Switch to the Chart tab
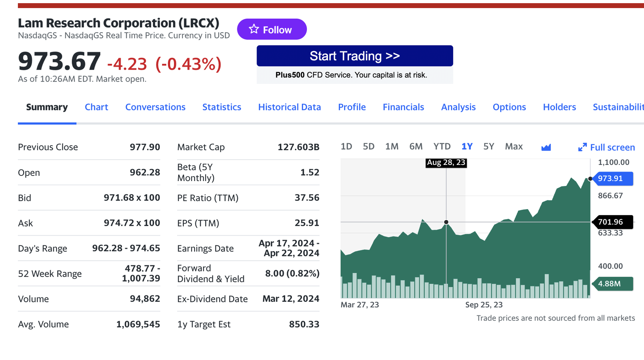Screen dimensions: 644x360 point(96,107)
